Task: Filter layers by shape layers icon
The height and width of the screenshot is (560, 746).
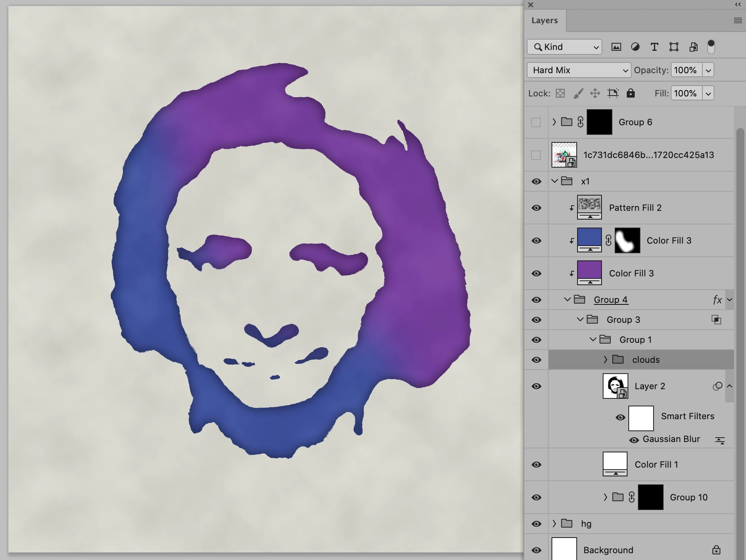Action: (x=674, y=47)
